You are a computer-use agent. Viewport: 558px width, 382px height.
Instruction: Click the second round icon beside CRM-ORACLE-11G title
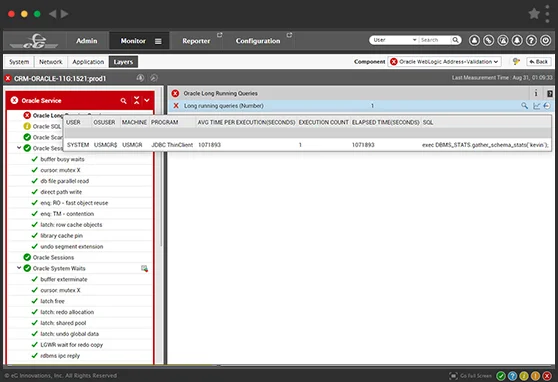pos(154,78)
